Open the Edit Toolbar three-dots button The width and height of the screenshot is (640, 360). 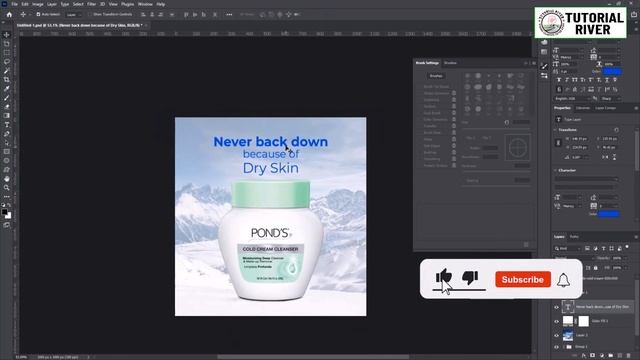(x=7, y=197)
